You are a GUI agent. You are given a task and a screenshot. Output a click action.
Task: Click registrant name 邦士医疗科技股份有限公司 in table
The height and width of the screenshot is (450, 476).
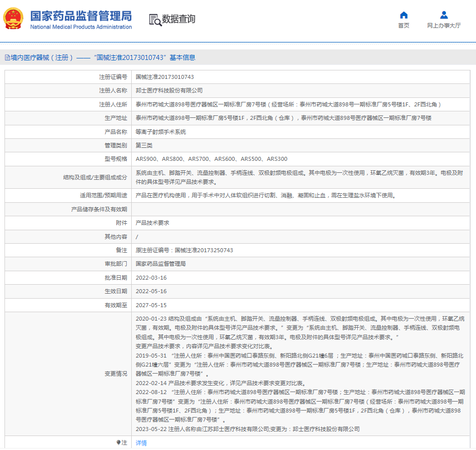(169, 90)
